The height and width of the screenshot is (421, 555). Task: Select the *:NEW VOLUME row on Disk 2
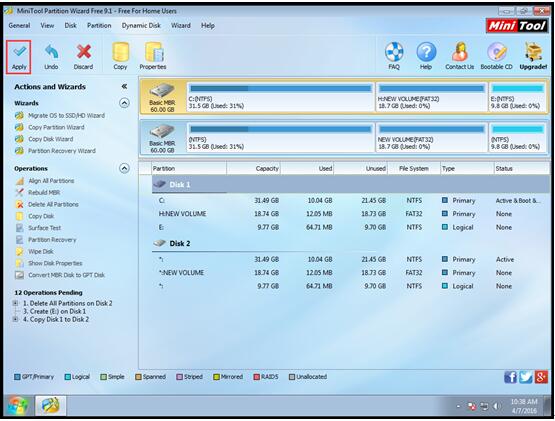click(x=351, y=273)
